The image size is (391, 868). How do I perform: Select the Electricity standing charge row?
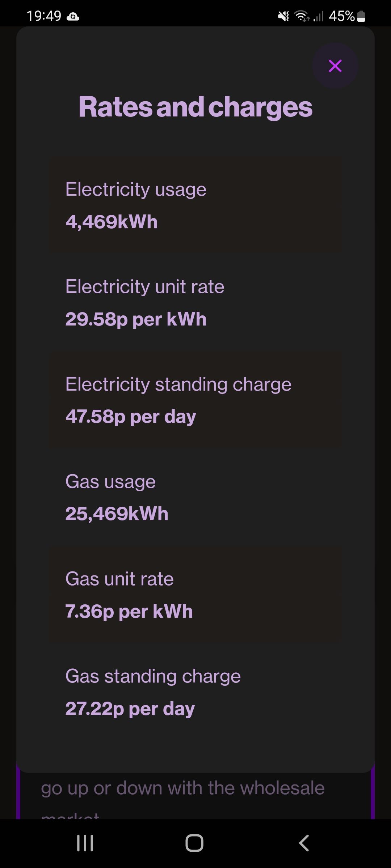click(195, 400)
